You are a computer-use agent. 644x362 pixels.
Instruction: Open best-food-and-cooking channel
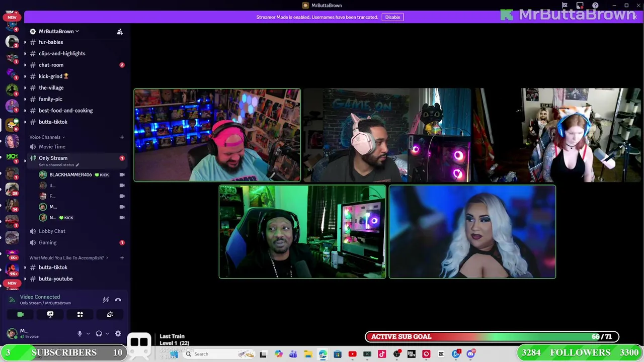65,111
